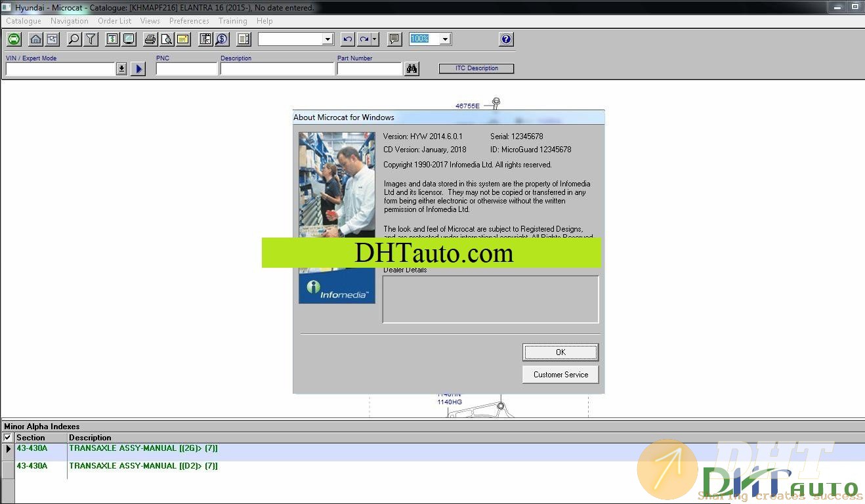Image resolution: width=865 pixels, height=504 pixels.
Task: Click the redo forward arrow icon
Action: pos(364,39)
